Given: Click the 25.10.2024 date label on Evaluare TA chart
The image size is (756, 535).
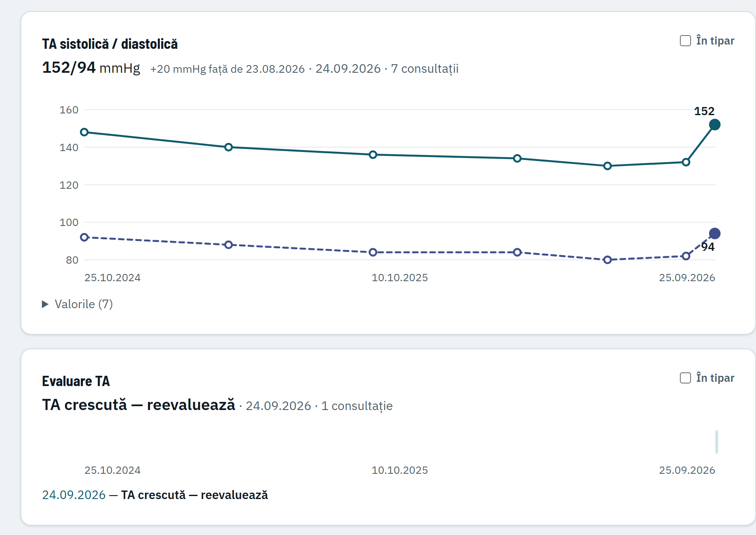Looking at the screenshot, I should 112,470.
